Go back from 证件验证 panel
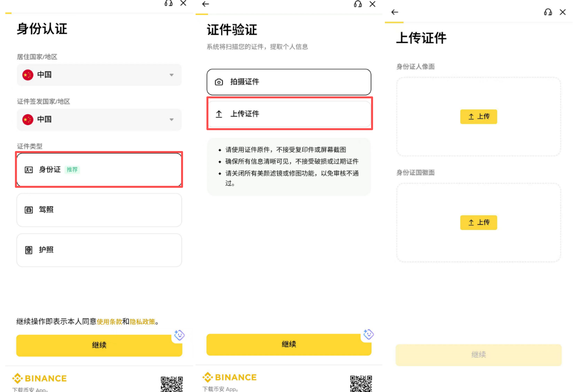578x392 pixels. point(206,4)
